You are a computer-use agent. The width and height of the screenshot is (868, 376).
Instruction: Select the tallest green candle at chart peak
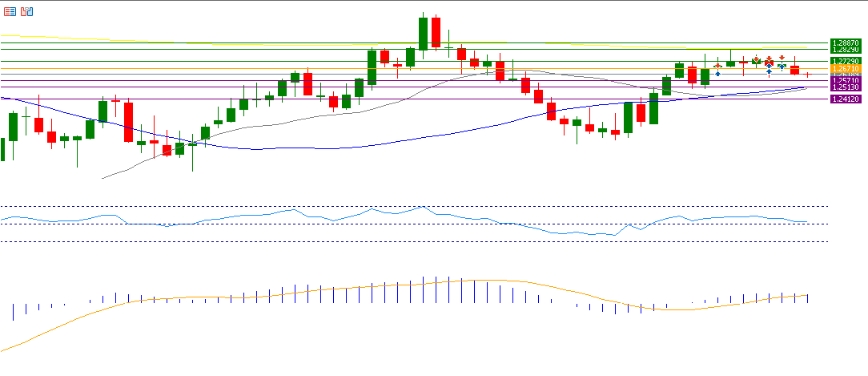pos(423,34)
